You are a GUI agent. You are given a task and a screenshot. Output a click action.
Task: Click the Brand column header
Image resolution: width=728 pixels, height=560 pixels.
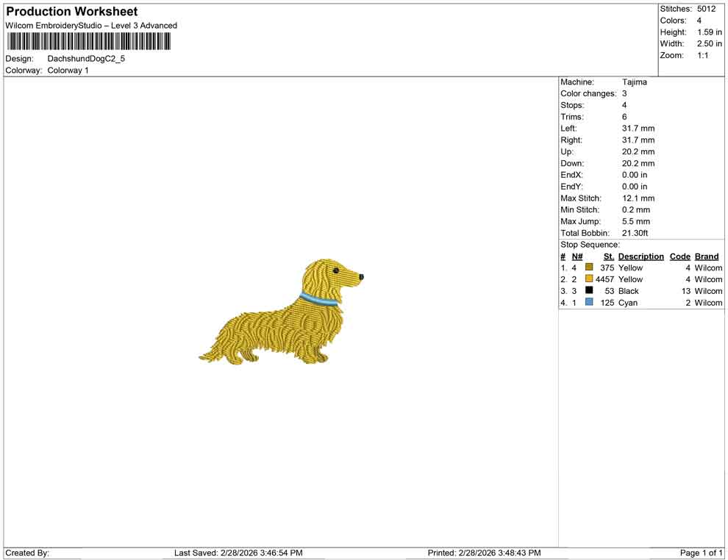pyautogui.click(x=706, y=256)
